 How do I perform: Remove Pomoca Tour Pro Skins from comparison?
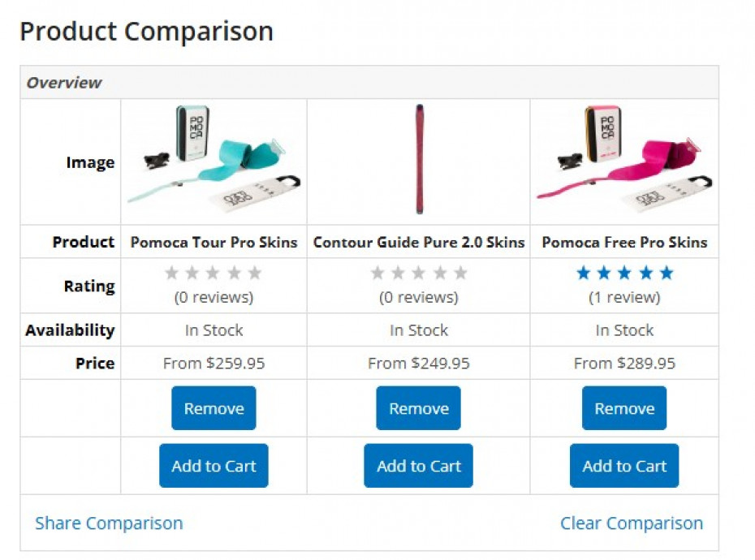click(214, 408)
